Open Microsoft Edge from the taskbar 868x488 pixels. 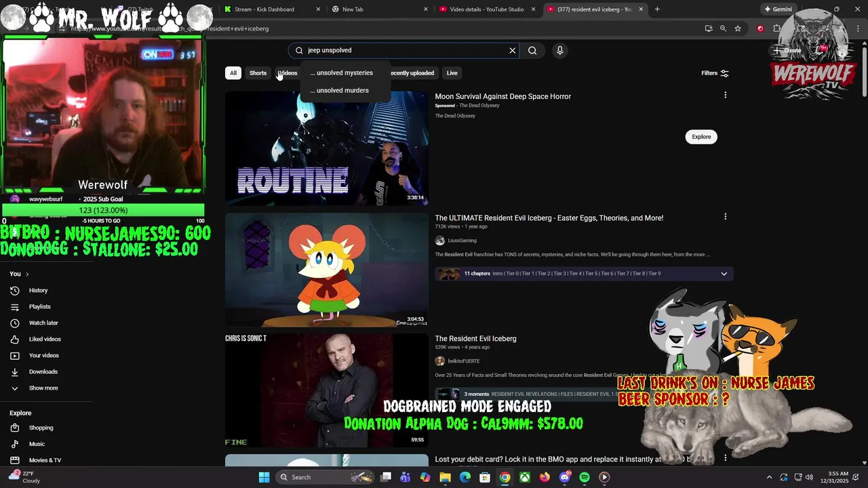click(x=465, y=477)
